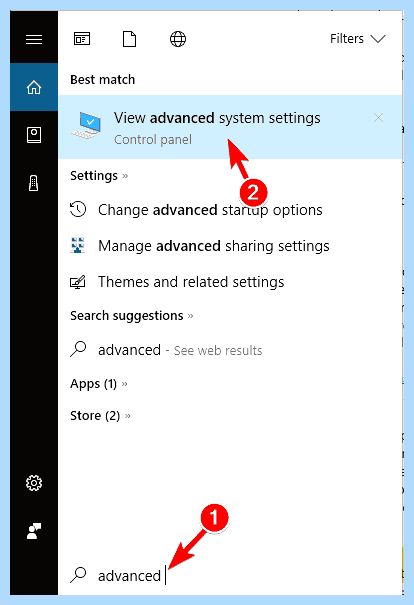Select the Home icon in the sidebar
Viewport: 414px width, 605px height.
point(34,87)
